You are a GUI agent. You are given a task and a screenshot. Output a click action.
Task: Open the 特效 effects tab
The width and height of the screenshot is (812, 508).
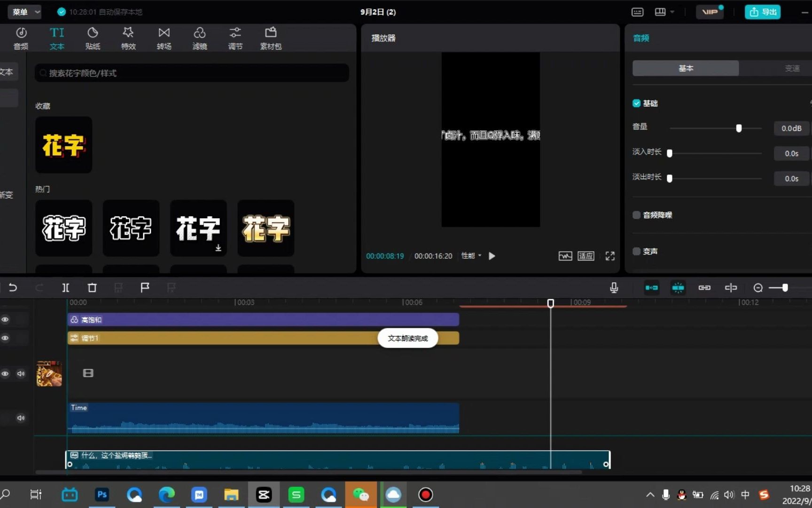[128, 38]
